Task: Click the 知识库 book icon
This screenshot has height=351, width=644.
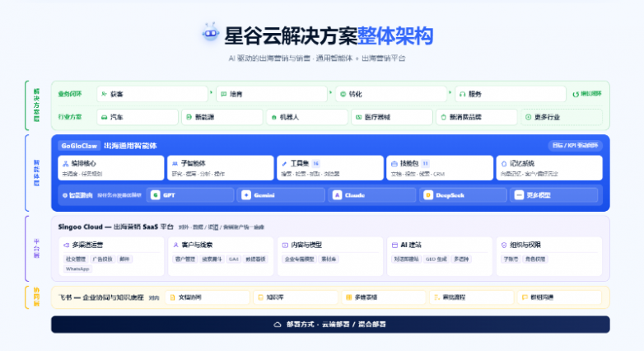Action: pos(260,297)
